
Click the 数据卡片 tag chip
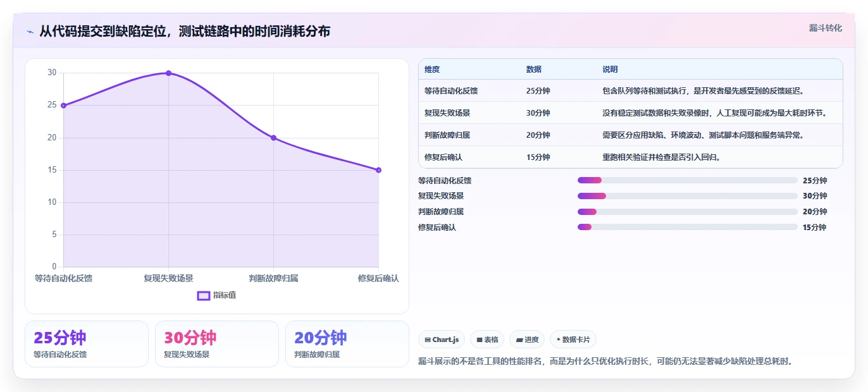573,340
